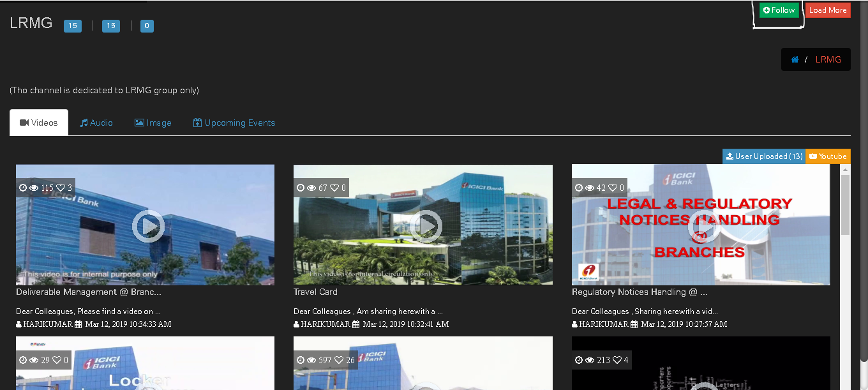Play the Deliverable Management video

tap(148, 226)
